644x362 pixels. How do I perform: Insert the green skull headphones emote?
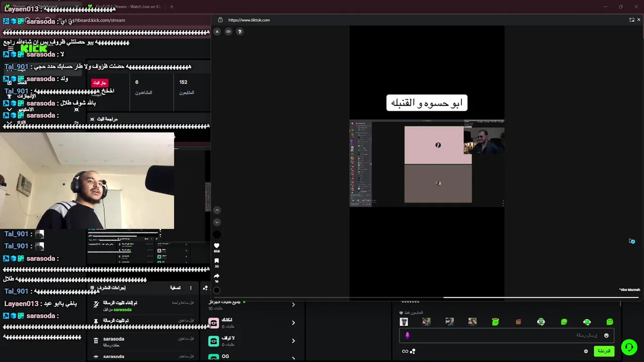(x=541, y=322)
